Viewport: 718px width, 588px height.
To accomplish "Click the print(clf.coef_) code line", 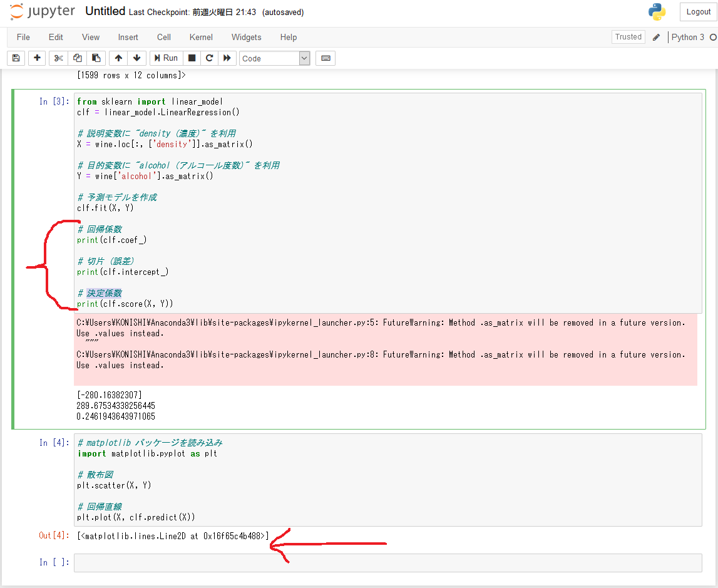I will [111, 240].
